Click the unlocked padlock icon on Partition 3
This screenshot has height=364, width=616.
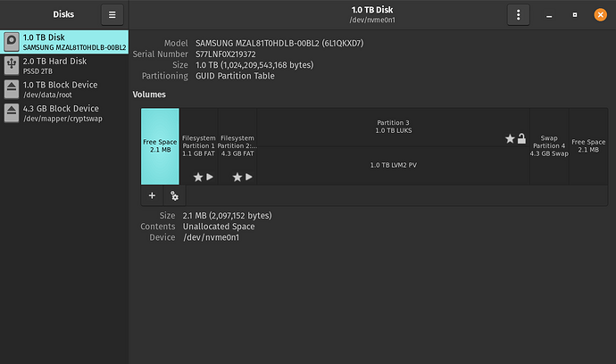(521, 138)
